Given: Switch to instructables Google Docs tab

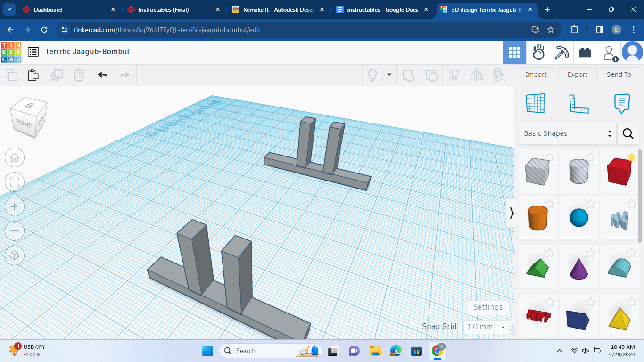Looking at the screenshot, I should [382, 9].
